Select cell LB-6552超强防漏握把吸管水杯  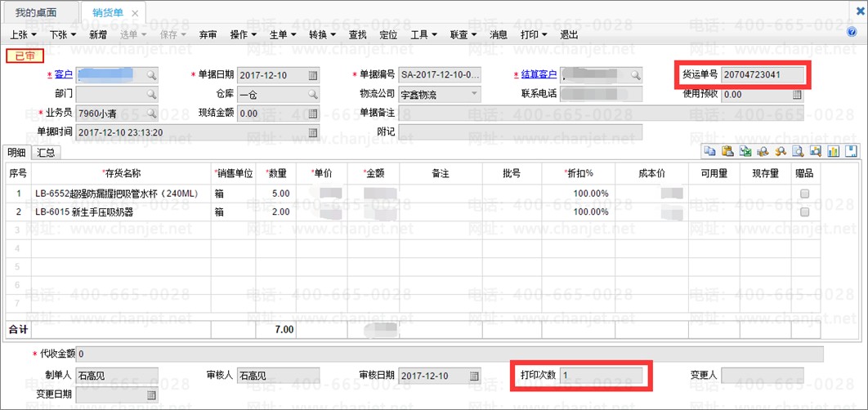pos(121,194)
